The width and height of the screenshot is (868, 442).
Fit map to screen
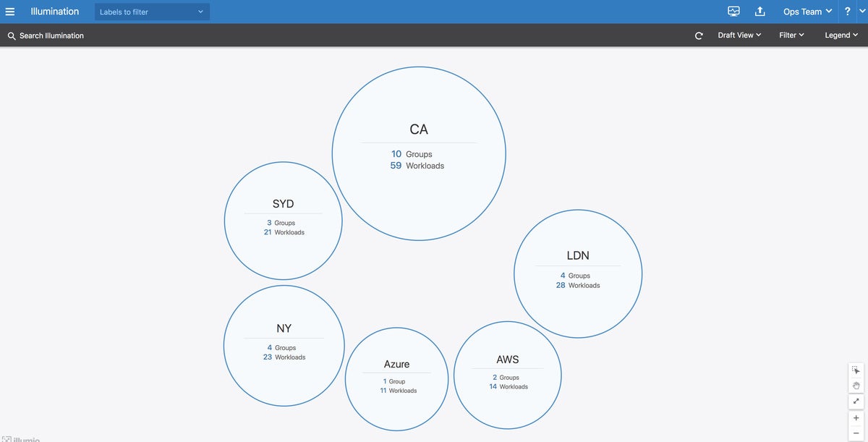point(856,401)
